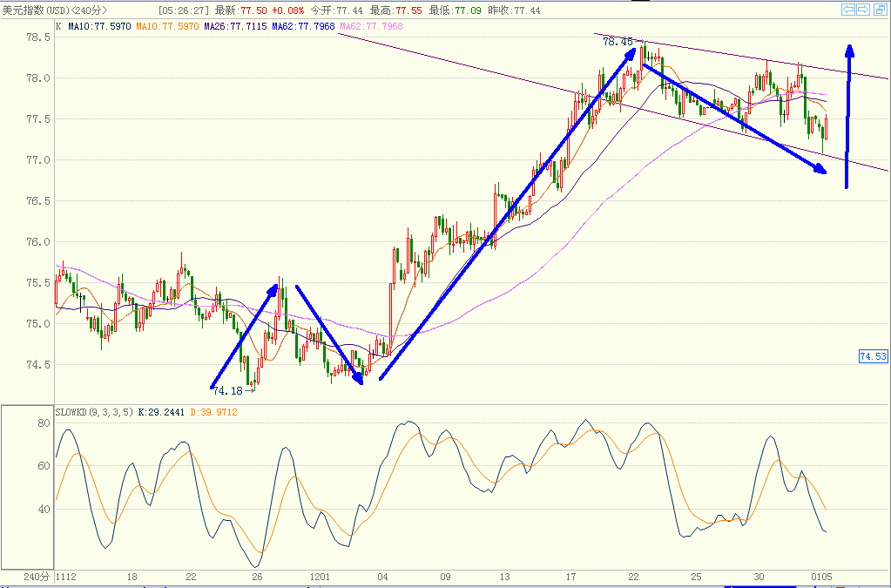Click the 76.0 price axis label

point(38,242)
